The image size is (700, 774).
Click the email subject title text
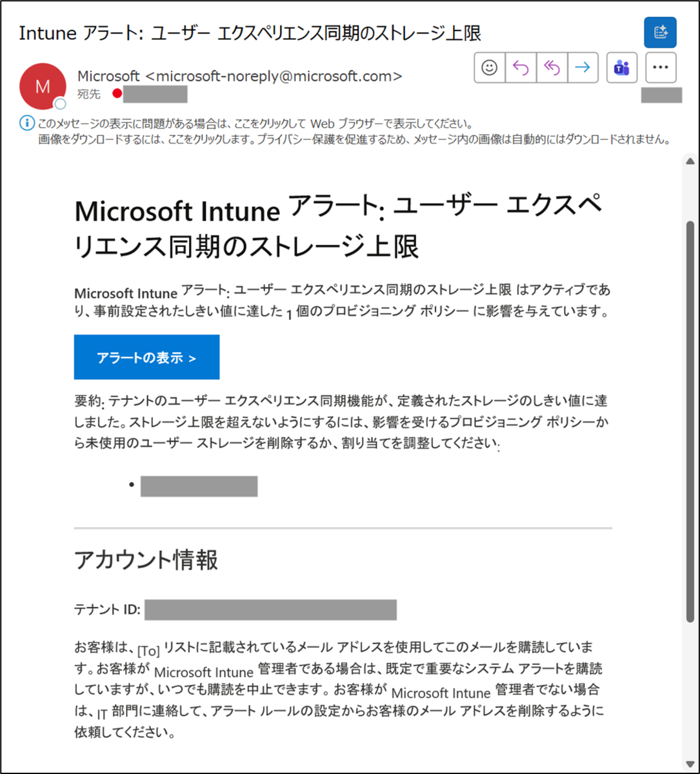point(250,33)
